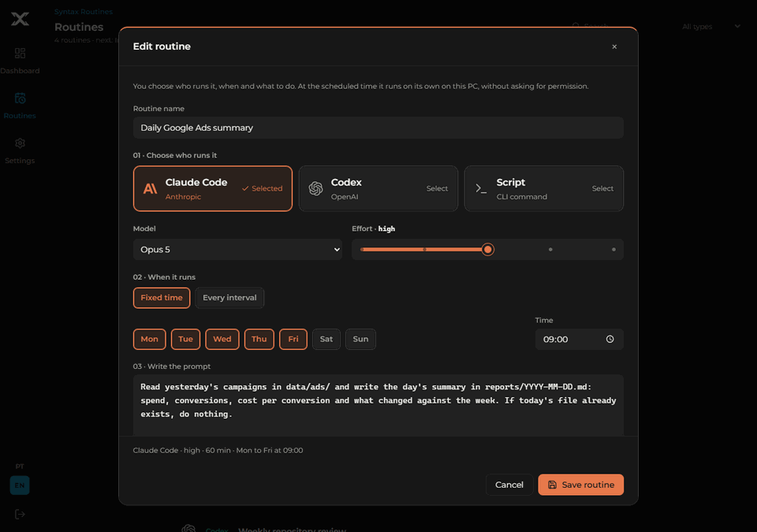This screenshot has height=532, width=757.
Task: Click the Edit routine dialog title
Action: [162, 47]
